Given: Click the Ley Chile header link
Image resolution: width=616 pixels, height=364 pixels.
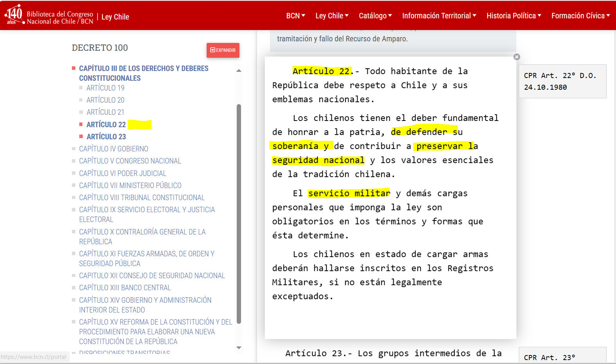Looking at the screenshot, I should 115,17.
